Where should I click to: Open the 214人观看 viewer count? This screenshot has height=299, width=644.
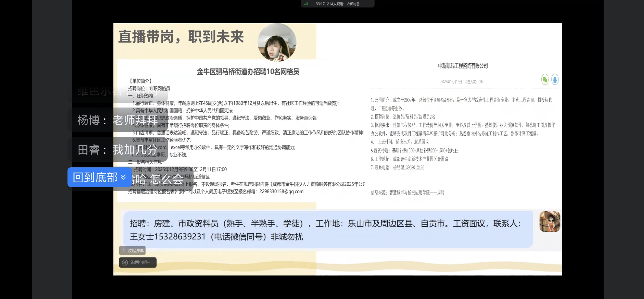click(x=335, y=4)
